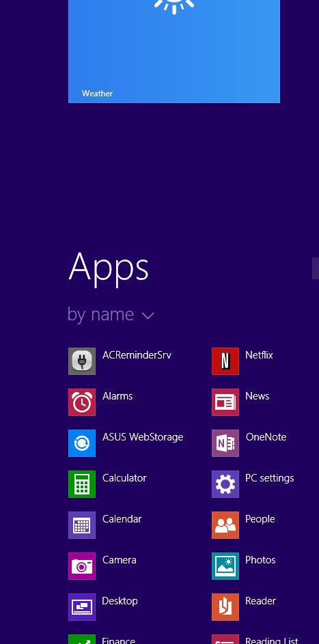Click the Netflix label text

point(259,355)
